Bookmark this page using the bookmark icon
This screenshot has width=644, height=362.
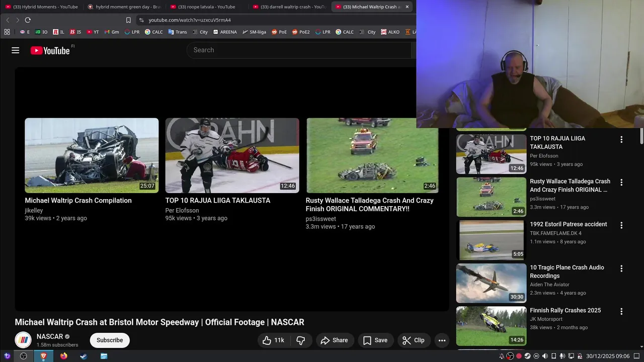[x=128, y=20]
